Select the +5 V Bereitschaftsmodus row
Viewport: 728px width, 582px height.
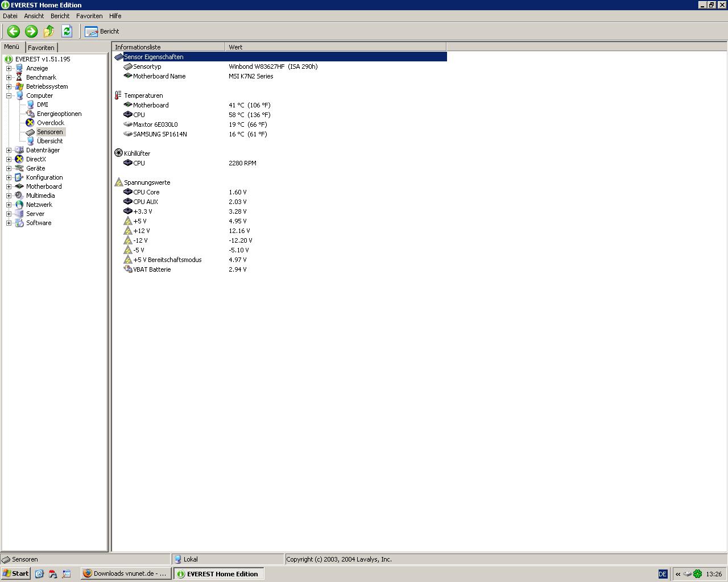tap(280, 260)
